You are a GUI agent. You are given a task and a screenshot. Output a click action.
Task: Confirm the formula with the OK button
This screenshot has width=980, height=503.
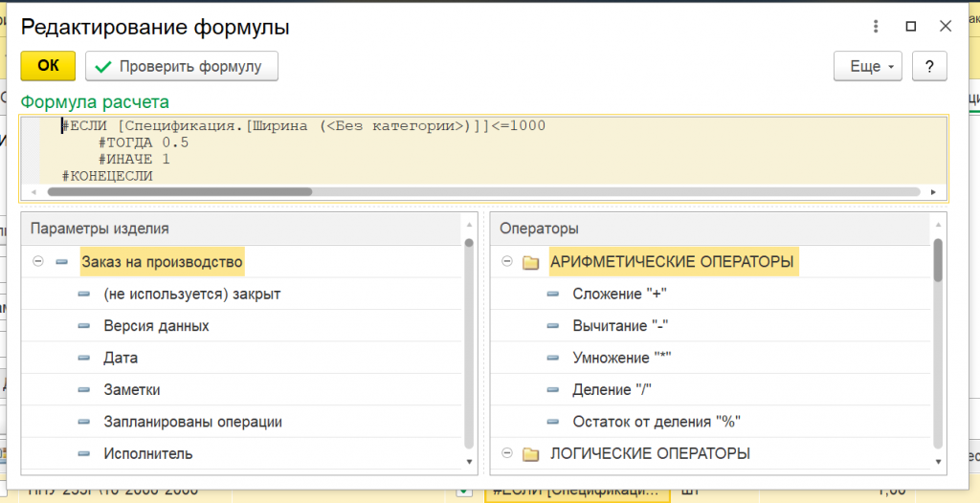click(x=48, y=66)
